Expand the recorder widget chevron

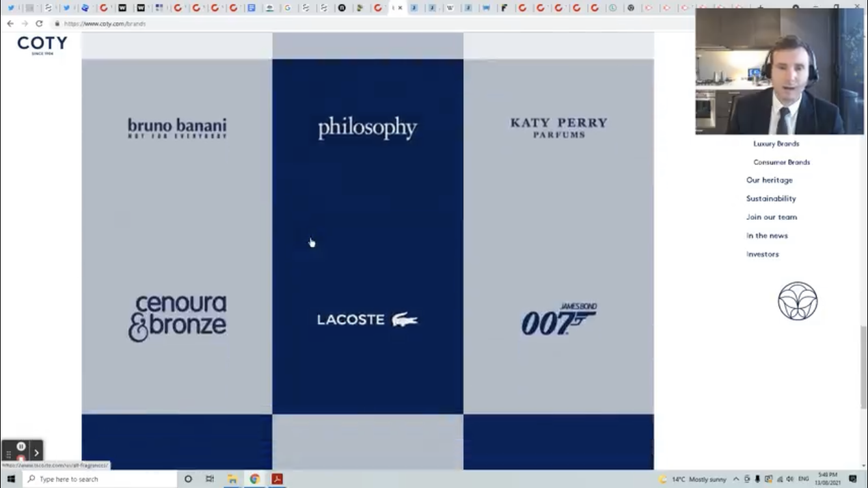tap(36, 453)
